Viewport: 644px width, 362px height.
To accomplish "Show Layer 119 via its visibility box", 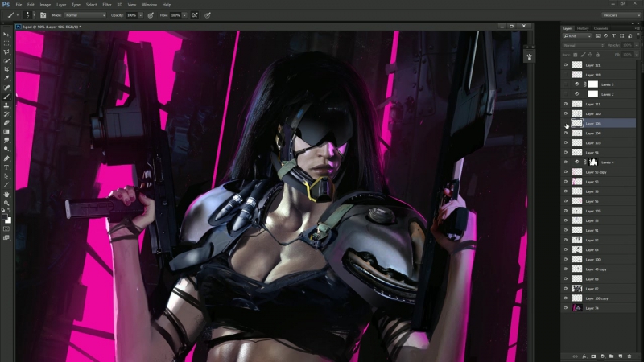I will point(566,75).
